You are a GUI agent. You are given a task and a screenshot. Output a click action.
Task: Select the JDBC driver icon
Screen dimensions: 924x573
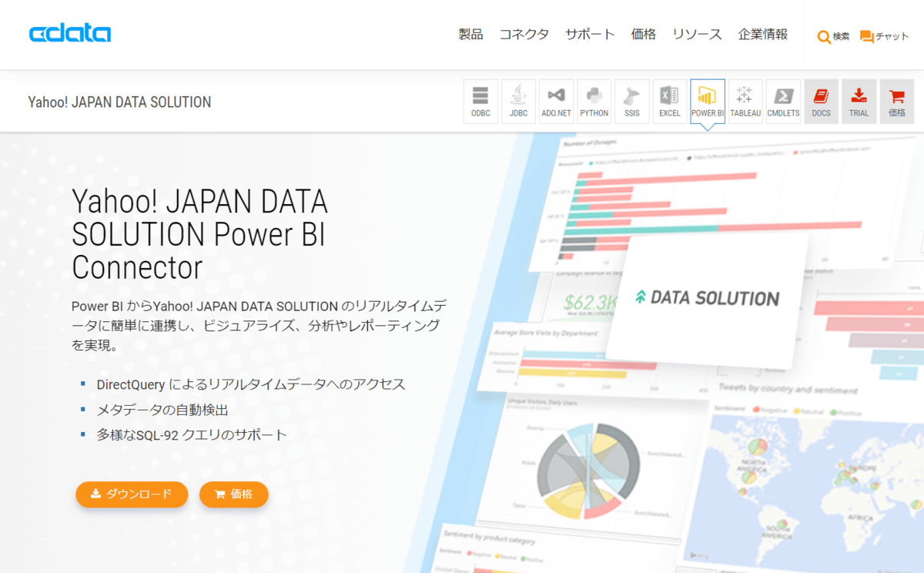518,102
